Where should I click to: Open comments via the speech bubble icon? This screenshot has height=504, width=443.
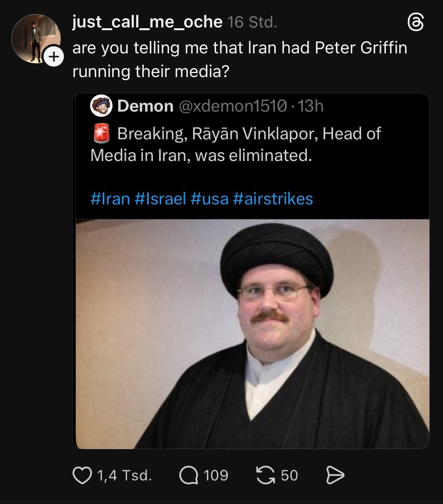[x=189, y=475]
